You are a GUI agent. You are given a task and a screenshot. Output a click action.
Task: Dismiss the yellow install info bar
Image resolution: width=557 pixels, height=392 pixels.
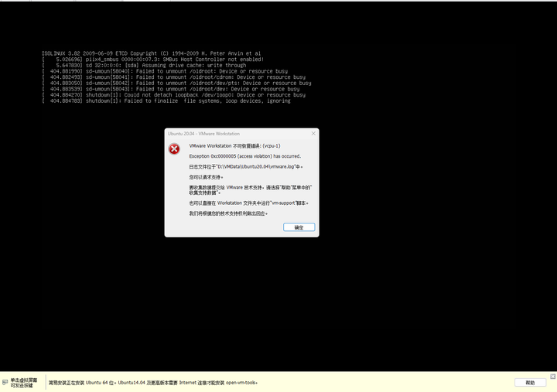click(552, 377)
